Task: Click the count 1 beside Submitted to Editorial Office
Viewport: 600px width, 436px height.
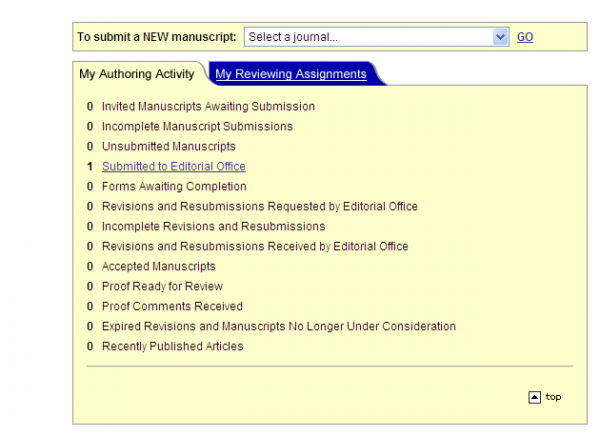Action: [90, 166]
